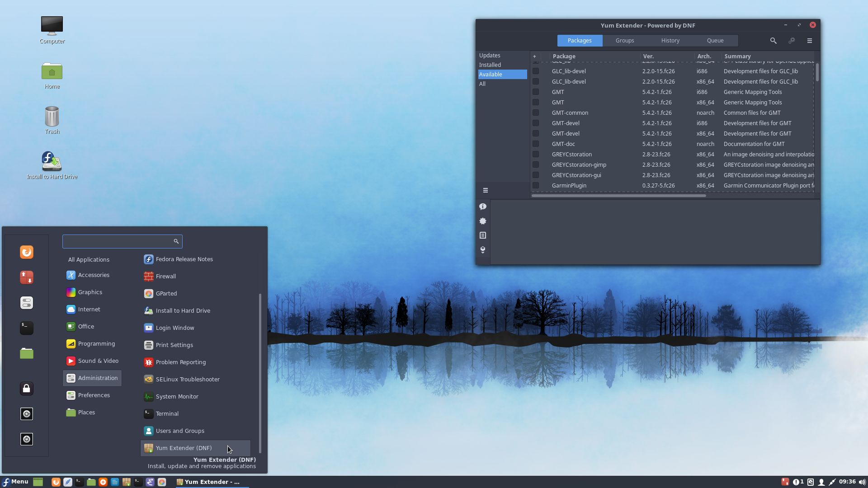The height and width of the screenshot is (488, 868).
Task: Launch Users and Groups from menu
Action: point(195,431)
